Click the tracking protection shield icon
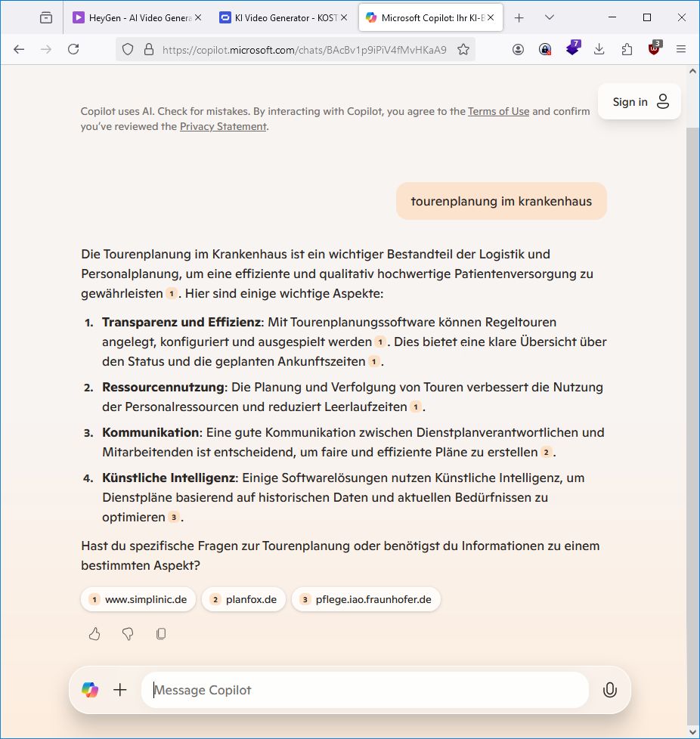The width and height of the screenshot is (700, 739). (128, 49)
